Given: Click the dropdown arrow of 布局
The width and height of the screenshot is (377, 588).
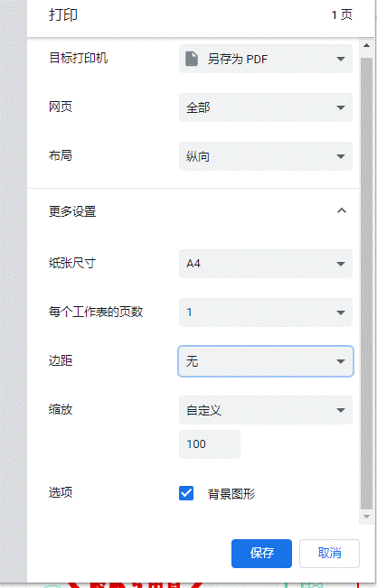Looking at the screenshot, I should 341,157.
